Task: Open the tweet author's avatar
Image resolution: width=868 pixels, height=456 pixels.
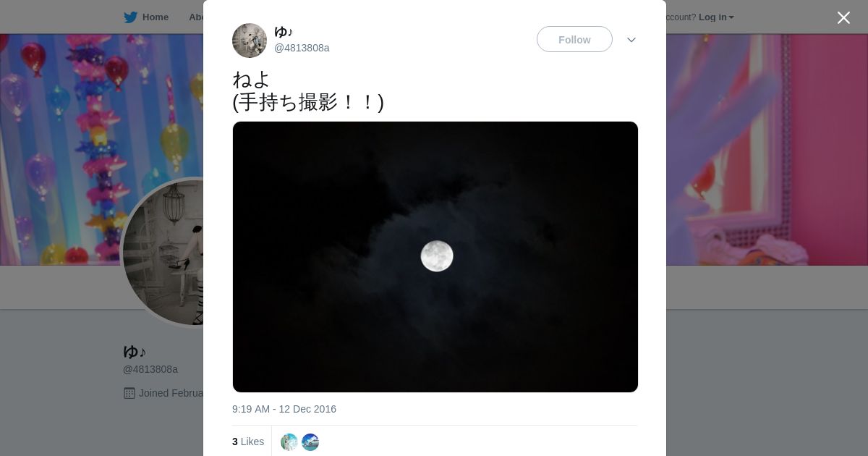Action: point(250,41)
